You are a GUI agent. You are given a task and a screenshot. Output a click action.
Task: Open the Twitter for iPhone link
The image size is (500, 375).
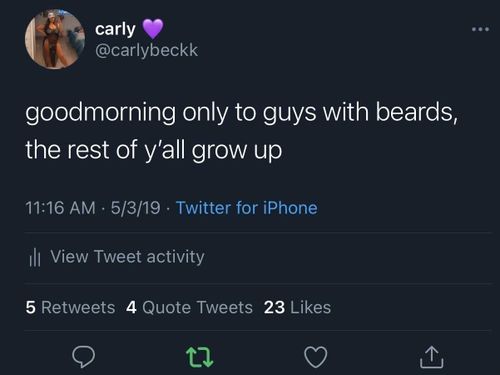[247, 208]
